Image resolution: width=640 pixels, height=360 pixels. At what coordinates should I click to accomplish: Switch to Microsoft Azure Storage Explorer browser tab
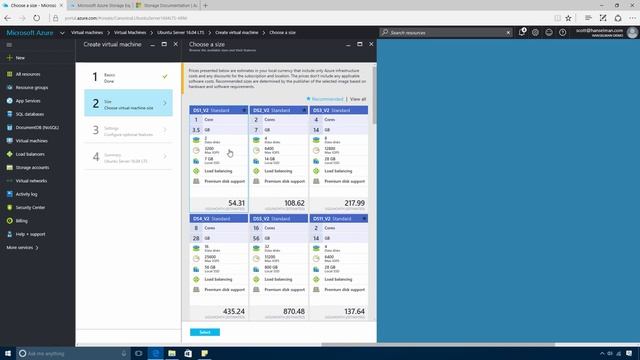coord(100,5)
